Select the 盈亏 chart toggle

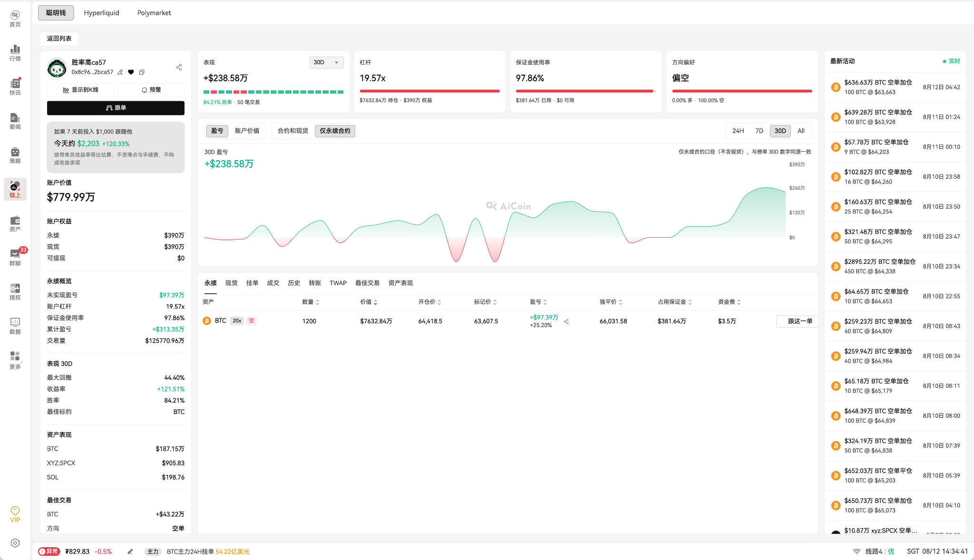pos(217,131)
